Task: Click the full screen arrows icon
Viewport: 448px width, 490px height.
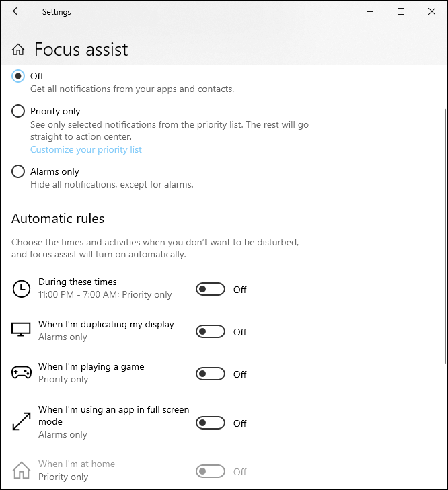Action: pyautogui.click(x=22, y=422)
